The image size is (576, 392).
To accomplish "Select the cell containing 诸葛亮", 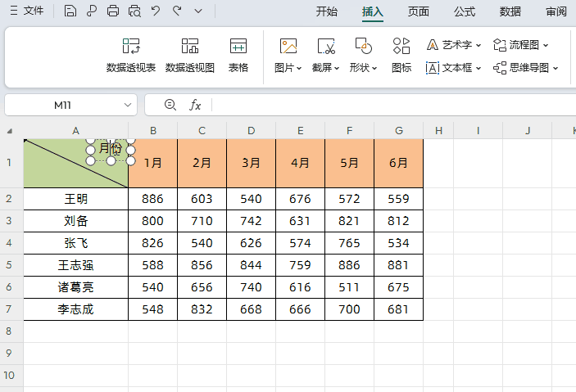I will [x=75, y=287].
